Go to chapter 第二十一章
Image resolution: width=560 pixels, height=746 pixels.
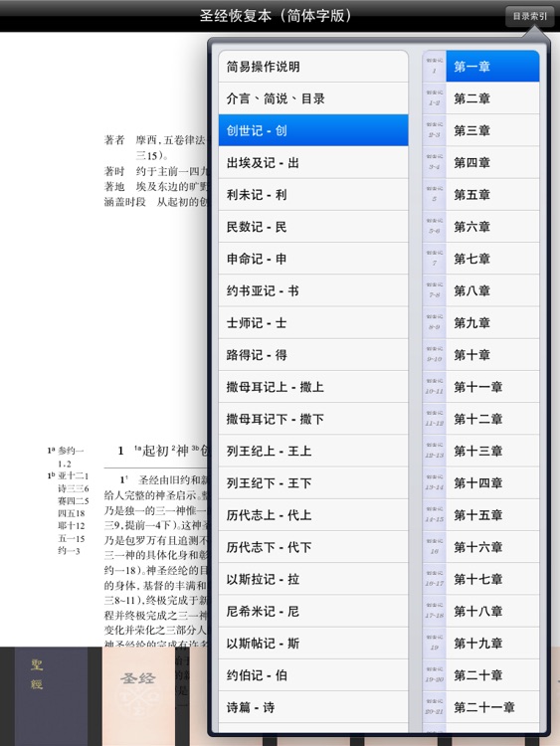[x=492, y=707]
